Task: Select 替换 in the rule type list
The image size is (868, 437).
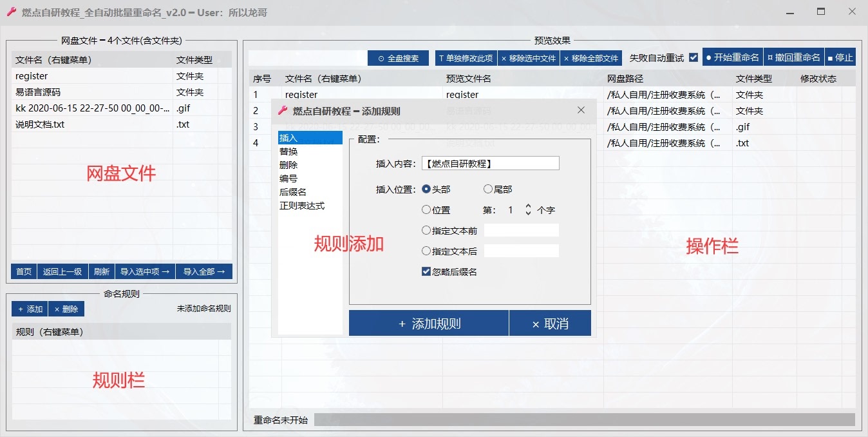Action: [288, 151]
